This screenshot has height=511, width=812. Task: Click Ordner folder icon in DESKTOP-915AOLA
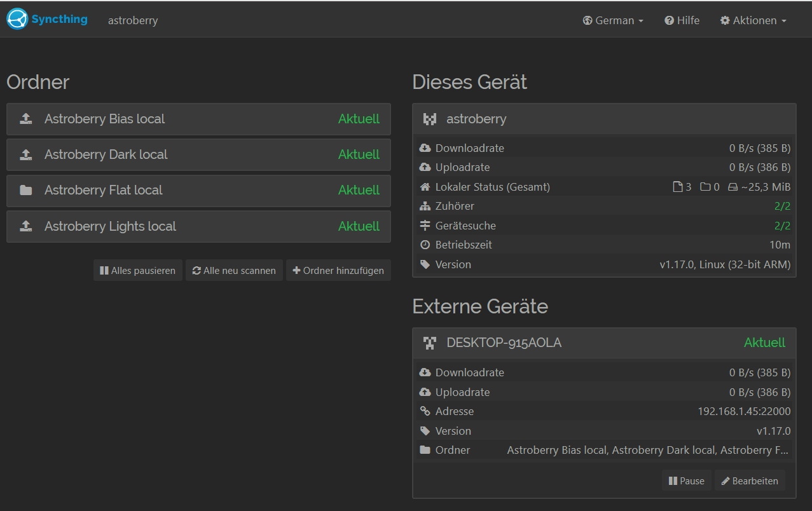425,450
